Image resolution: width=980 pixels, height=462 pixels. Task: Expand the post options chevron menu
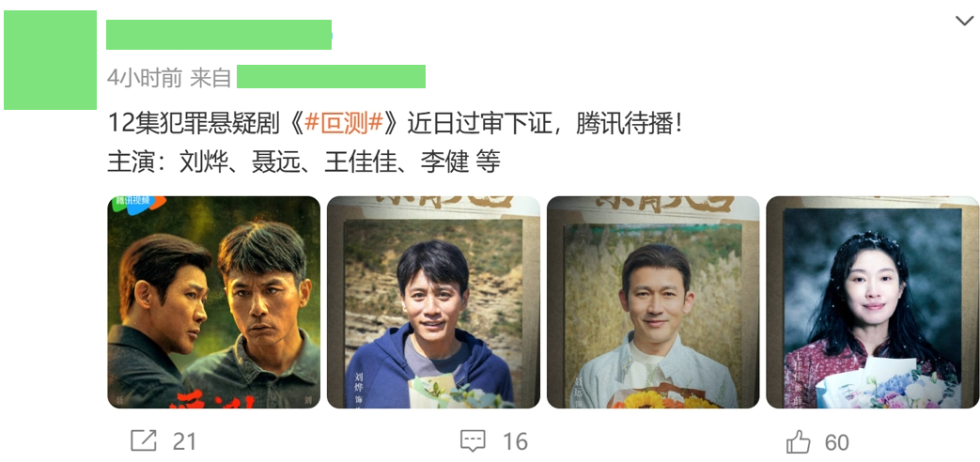(964, 22)
